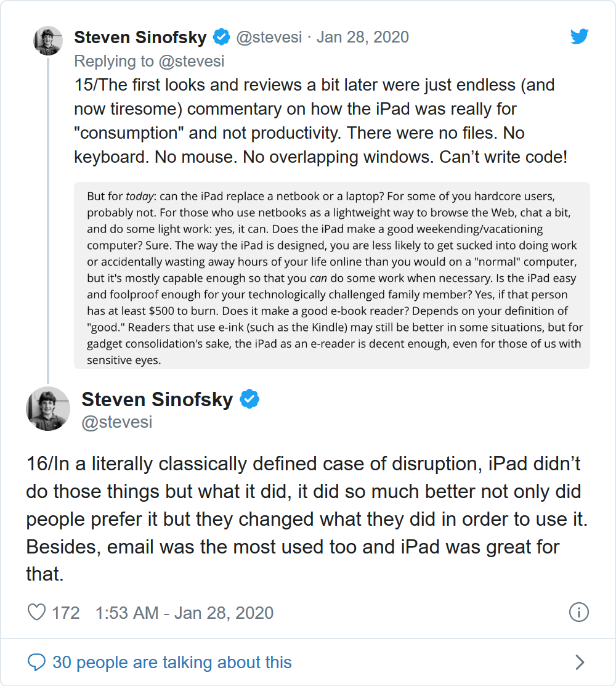Click the speech bubble conversation icon
Screen dimensions: 616x686
(37, 663)
